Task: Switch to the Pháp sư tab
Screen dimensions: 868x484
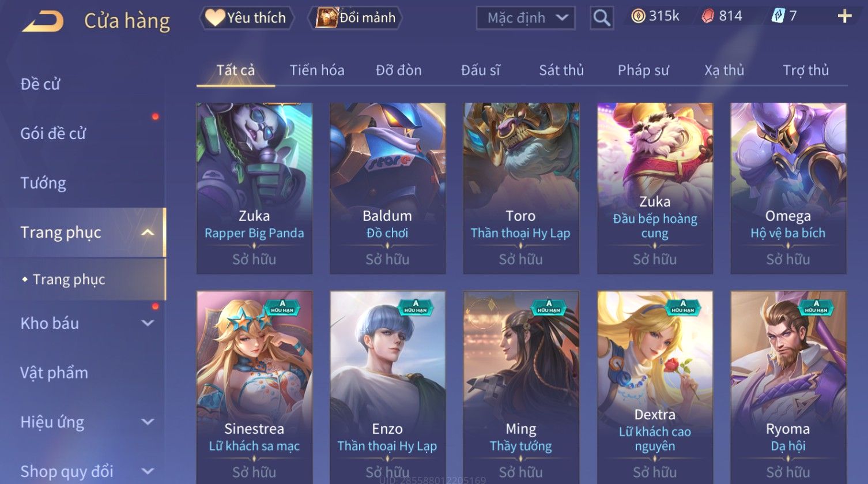Action: point(643,70)
